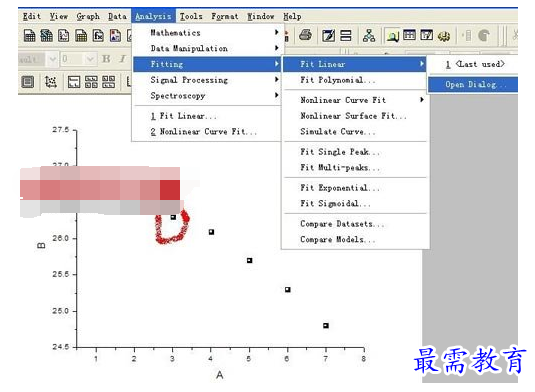Open the Data menu

click(x=117, y=16)
